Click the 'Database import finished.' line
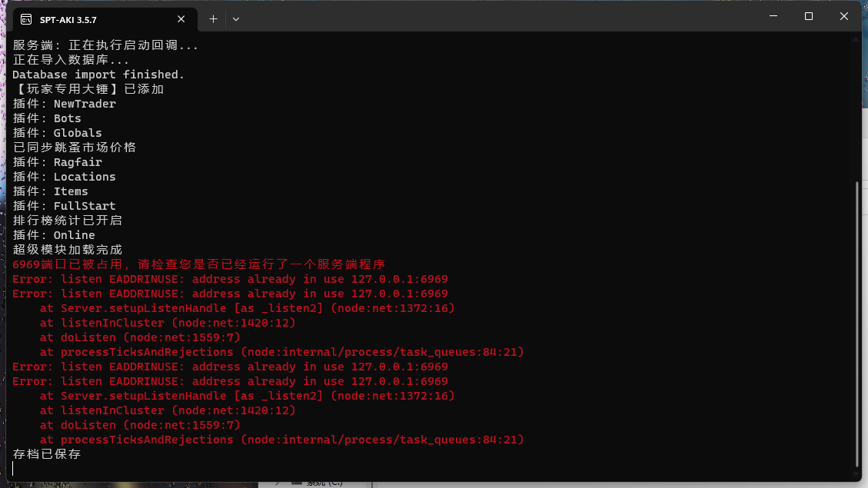 point(98,75)
